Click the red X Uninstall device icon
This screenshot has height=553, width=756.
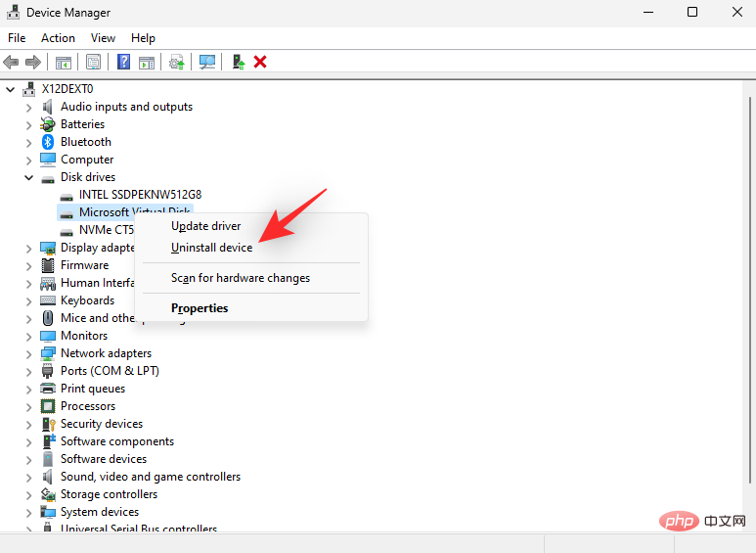260,62
